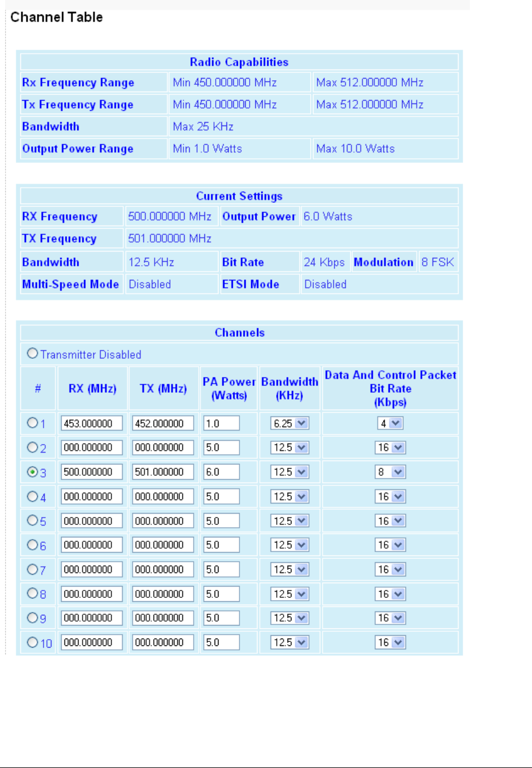Click channel 1 RX field 453.000000
The height and width of the screenshot is (768, 532).
click(x=92, y=423)
